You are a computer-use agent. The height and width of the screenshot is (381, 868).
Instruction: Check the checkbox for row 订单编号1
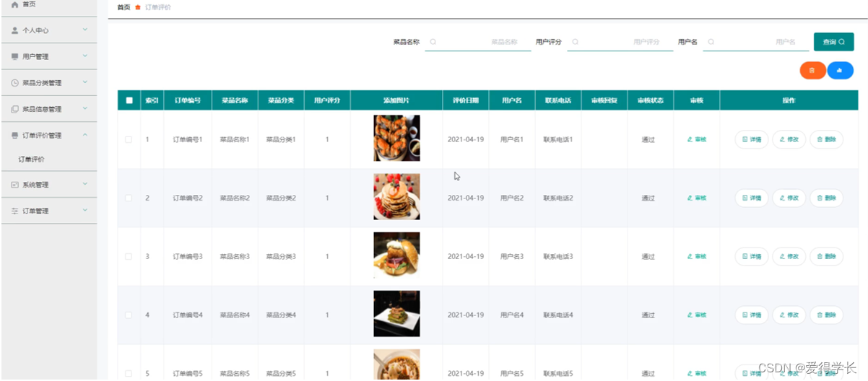click(129, 139)
